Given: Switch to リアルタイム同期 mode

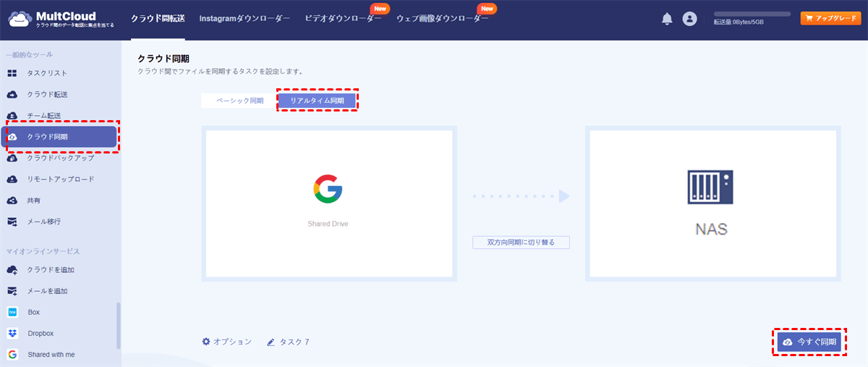Looking at the screenshot, I should point(318,101).
